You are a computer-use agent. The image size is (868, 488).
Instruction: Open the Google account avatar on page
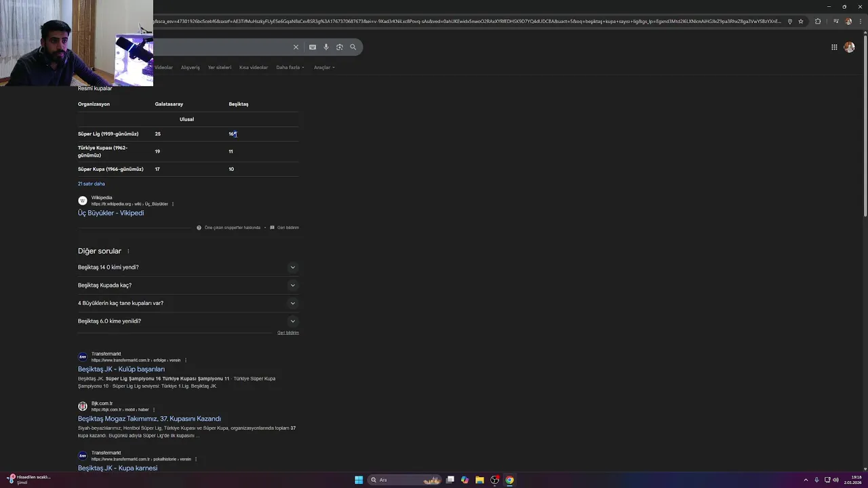[850, 47]
